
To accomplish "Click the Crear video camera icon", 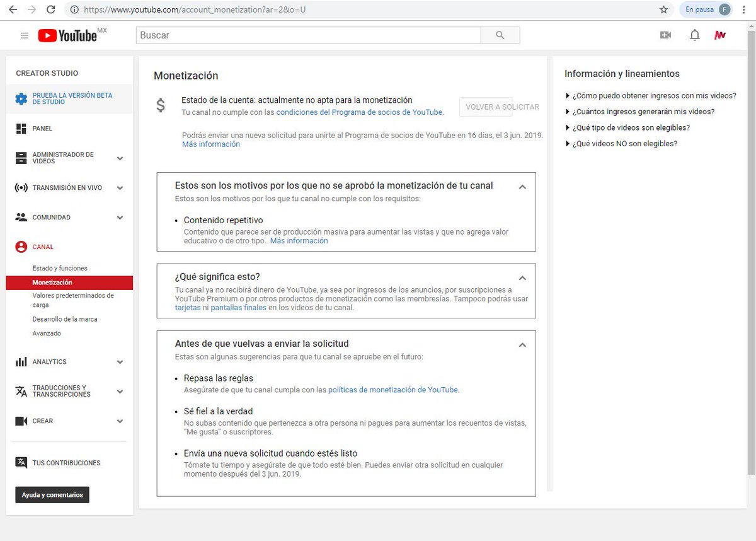I will [21, 421].
